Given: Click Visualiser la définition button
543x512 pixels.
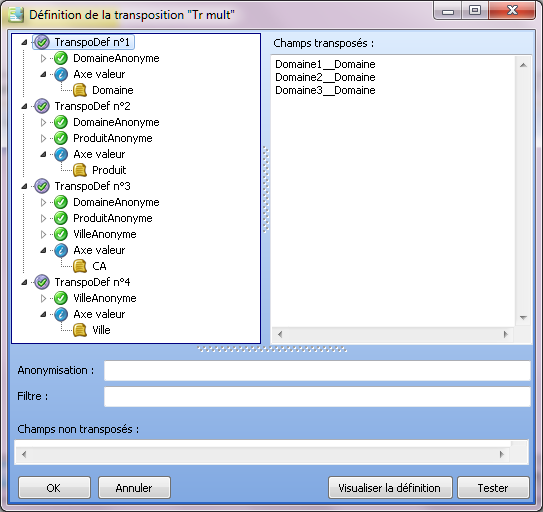Looking at the screenshot, I should [x=390, y=488].
